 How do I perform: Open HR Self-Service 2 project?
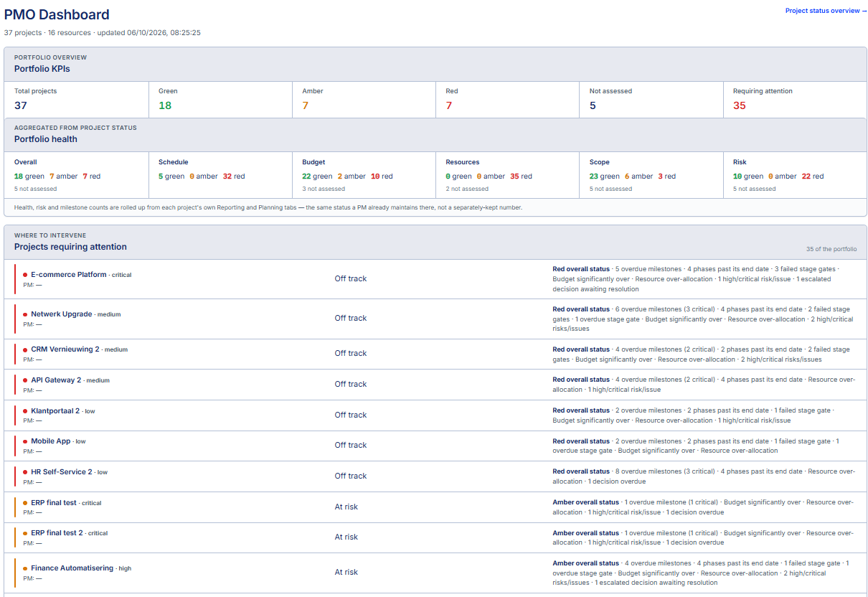(x=62, y=472)
